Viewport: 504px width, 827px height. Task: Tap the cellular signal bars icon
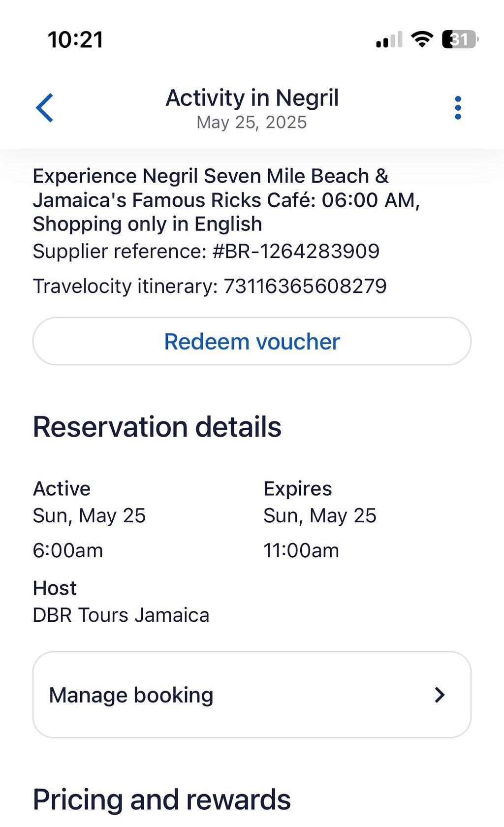tap(389, 39)
